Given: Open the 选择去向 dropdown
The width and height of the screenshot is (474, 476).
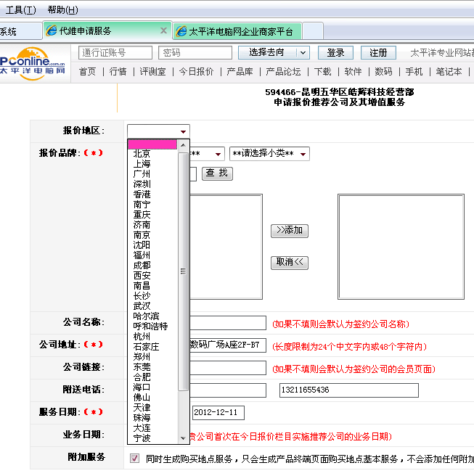Looking at the screenshot, I should 303,53.
